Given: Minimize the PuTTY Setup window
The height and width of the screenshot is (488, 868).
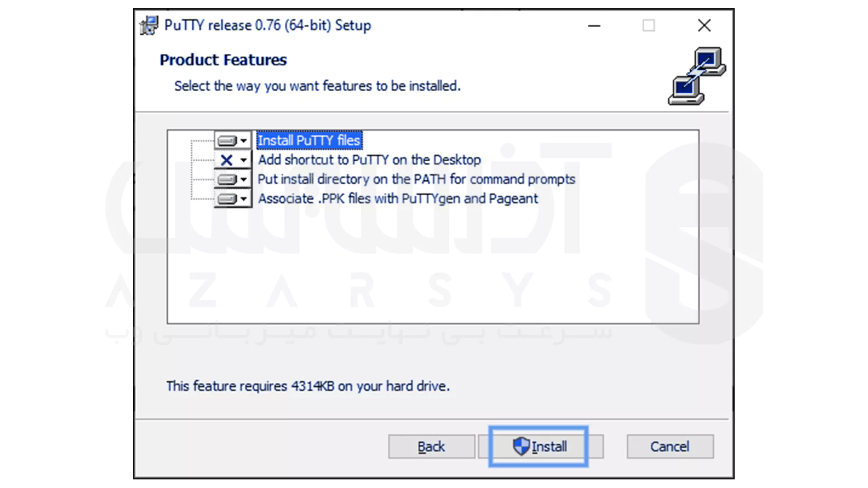Looking at the screenshot, I should [594, 26].
